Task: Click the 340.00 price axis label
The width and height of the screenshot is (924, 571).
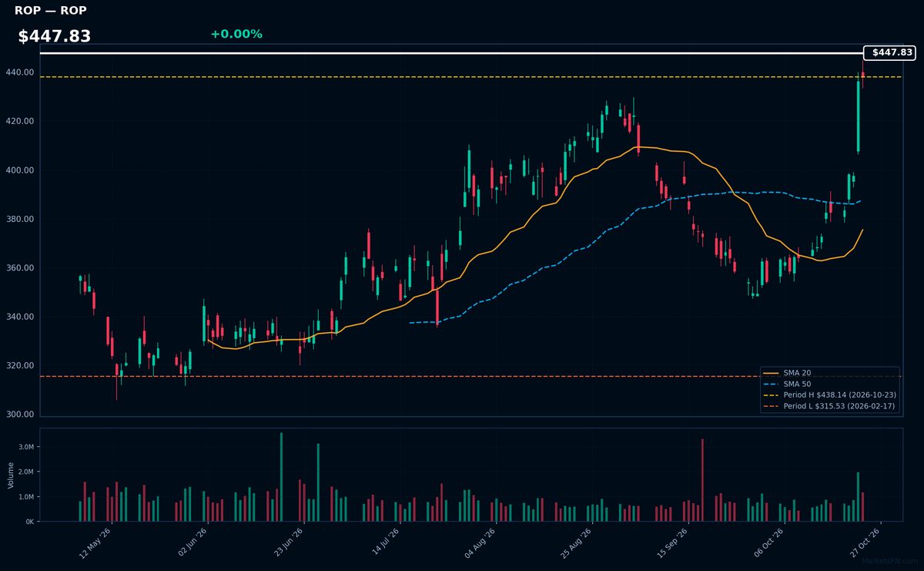Action: [22, 317]
